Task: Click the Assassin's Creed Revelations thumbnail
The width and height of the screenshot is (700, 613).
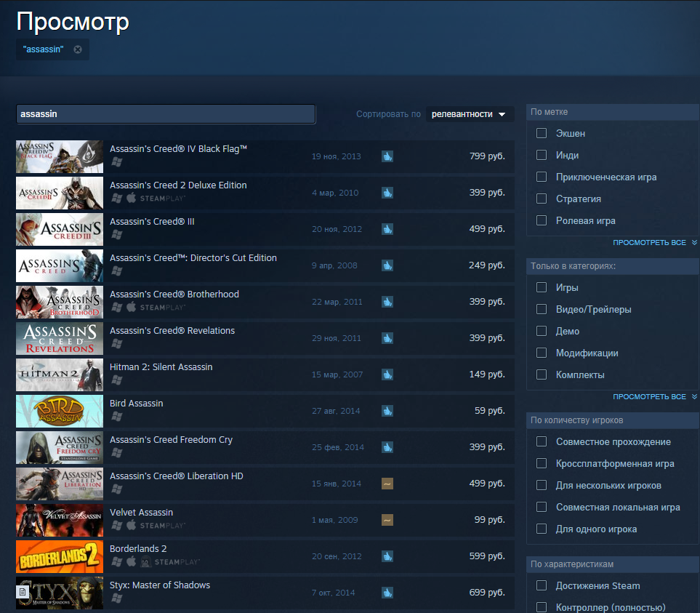Action: [60, 338]
